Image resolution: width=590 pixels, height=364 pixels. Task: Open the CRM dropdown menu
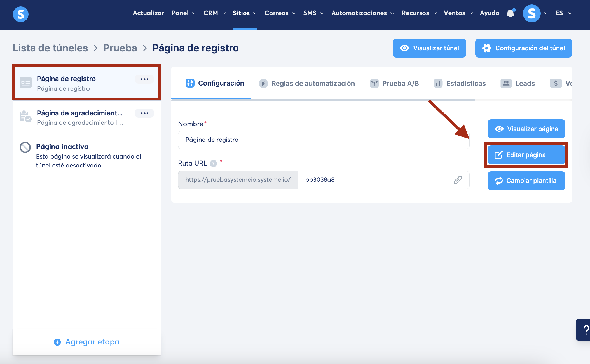pos(214,13)
